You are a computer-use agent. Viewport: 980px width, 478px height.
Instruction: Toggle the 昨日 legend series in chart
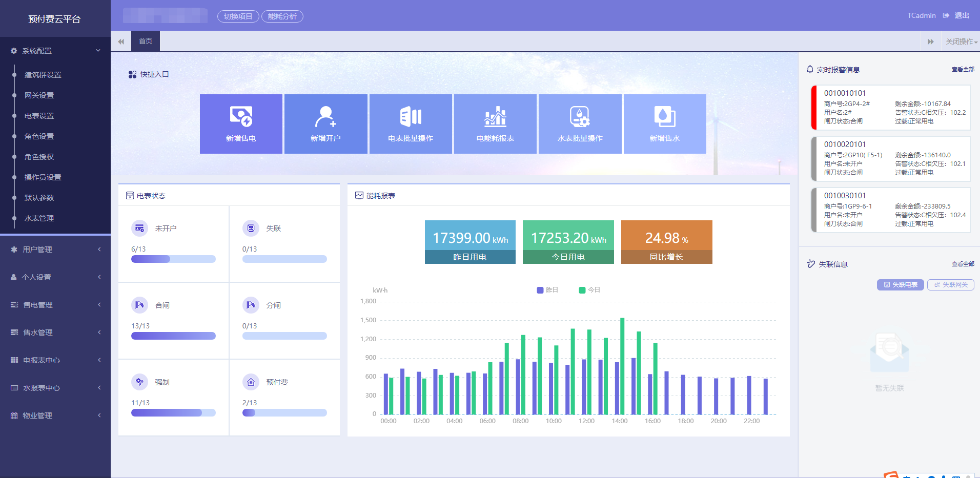click(x=547, y=290)
